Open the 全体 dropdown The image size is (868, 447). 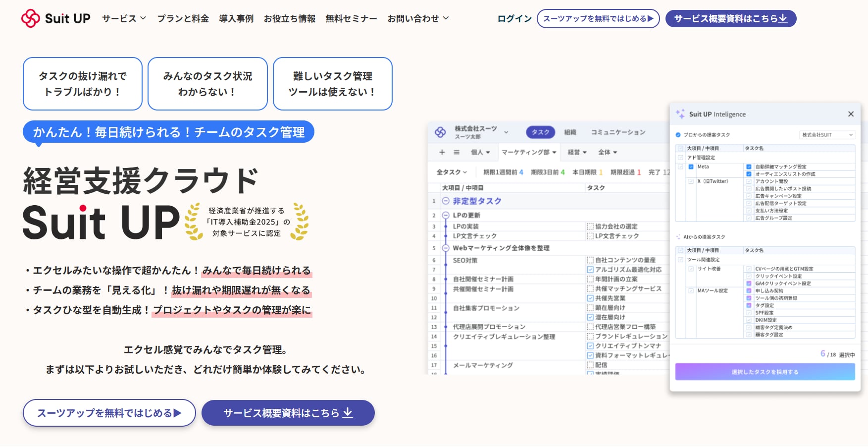coord(608,152)
